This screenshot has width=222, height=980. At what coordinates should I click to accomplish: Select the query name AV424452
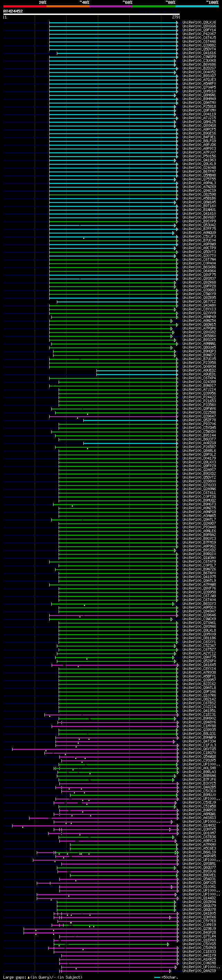point(13,11)
